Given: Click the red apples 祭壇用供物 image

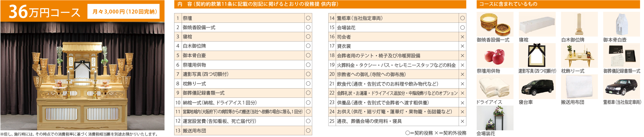Looking at the screenshot, I should coord(495,55).
